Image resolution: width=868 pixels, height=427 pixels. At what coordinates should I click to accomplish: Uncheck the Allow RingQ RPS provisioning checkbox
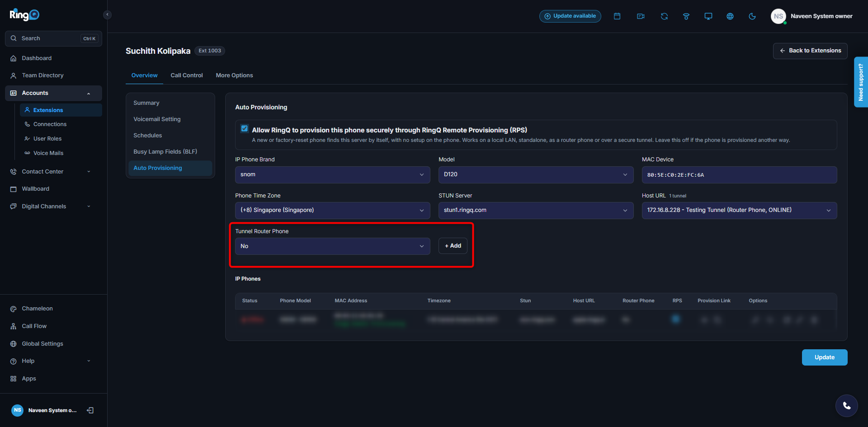click(x=245, y=129)
